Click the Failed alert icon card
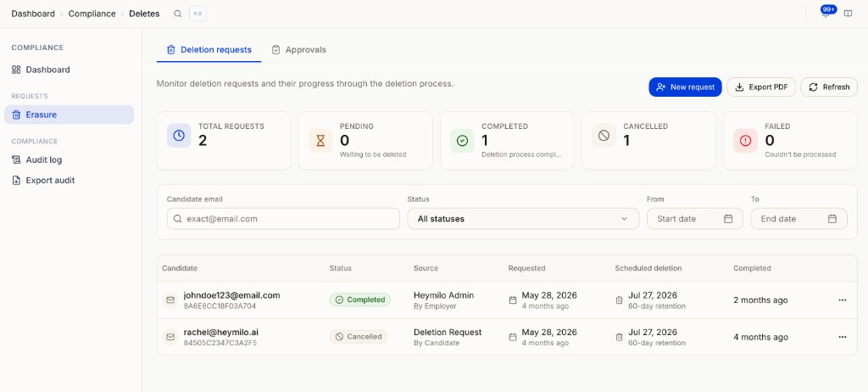 click(746, 141)
